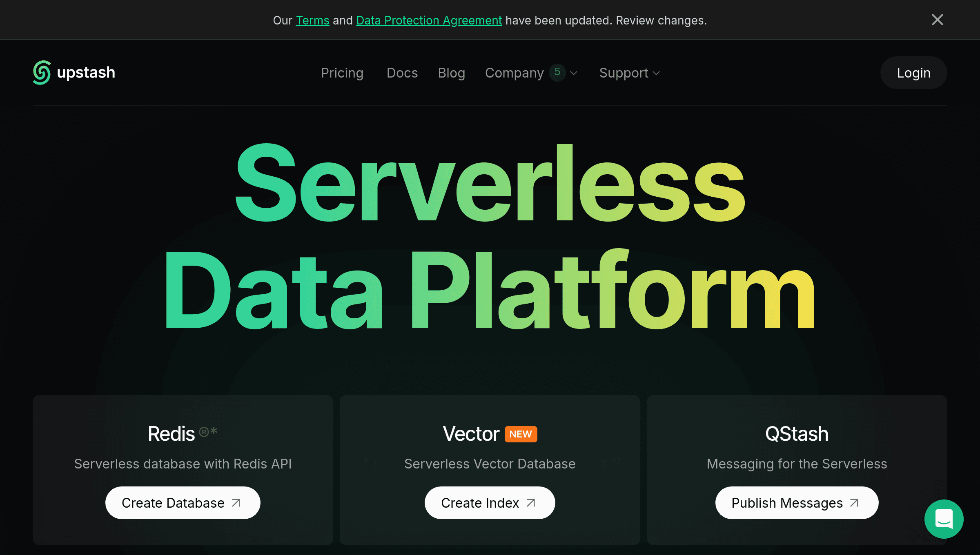Click the Docs navigation tab

click(x=402, y=73)
